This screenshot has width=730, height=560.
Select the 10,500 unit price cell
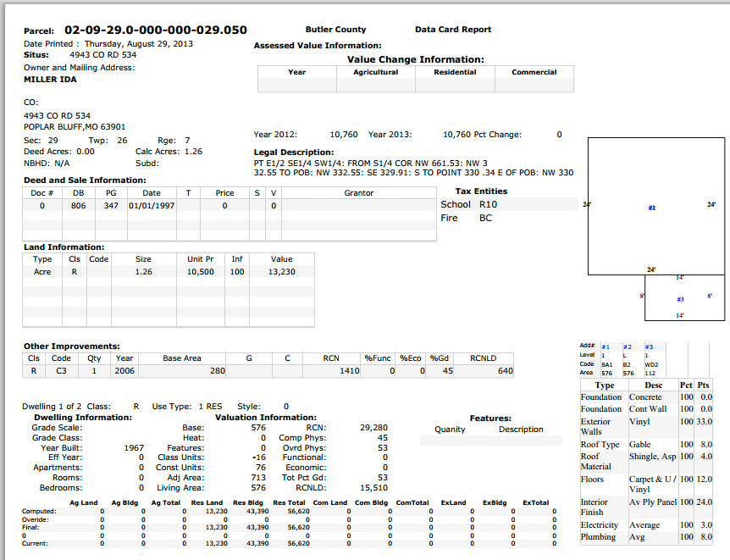click(x=200, y=272)
